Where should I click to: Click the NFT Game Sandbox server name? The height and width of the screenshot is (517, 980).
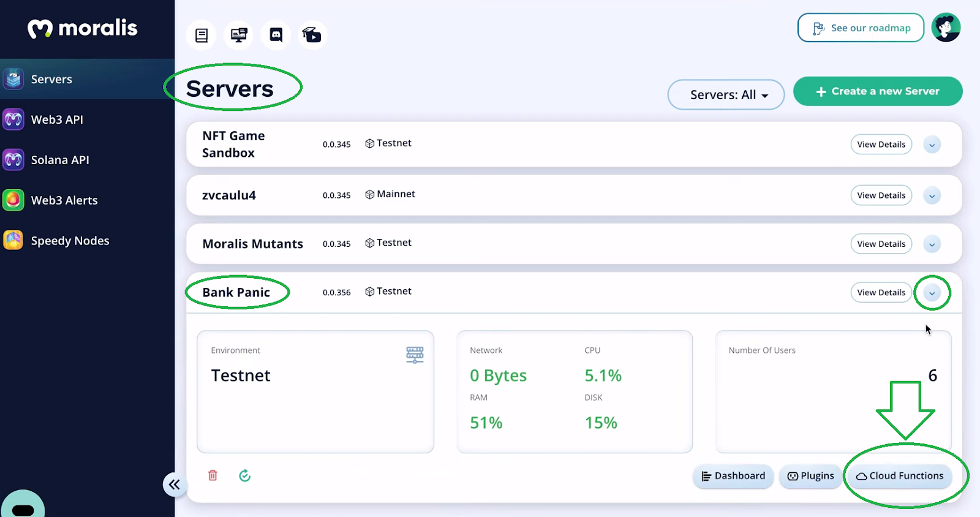click(233, 145)
